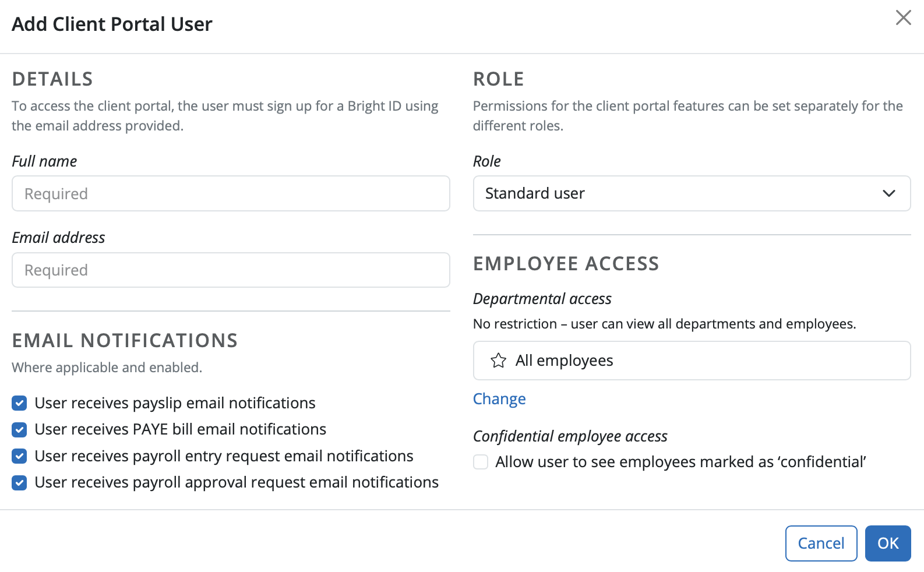Viewport: 924px width, 572px height.
Task: Click the 'Email address' field label
Action: (x=58, y=238)
